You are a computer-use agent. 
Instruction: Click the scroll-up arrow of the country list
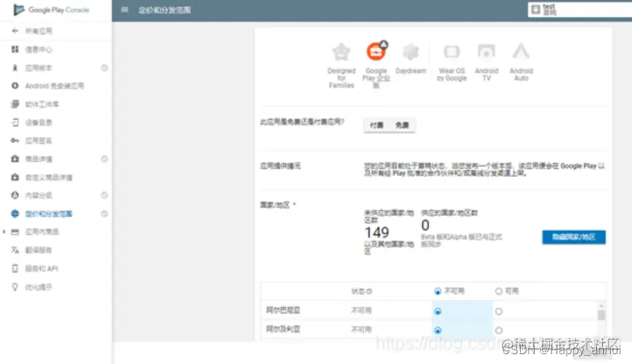602,306
